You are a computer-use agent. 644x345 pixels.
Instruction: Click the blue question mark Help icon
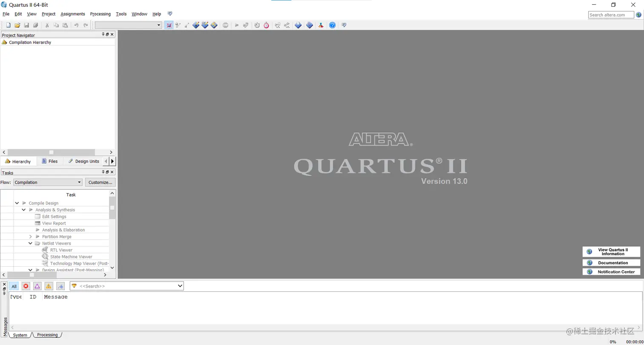click(x=332, y=25)
